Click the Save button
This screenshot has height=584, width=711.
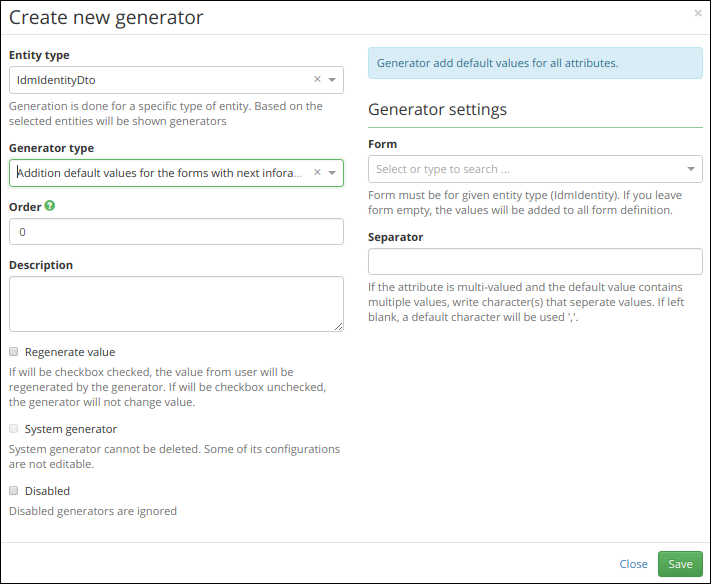[680, 564]
